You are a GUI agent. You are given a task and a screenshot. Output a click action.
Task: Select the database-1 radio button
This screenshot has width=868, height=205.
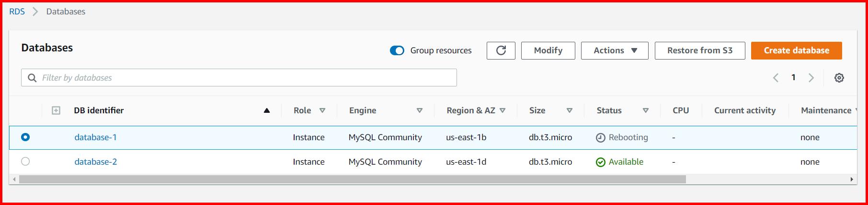click(25, 137)
